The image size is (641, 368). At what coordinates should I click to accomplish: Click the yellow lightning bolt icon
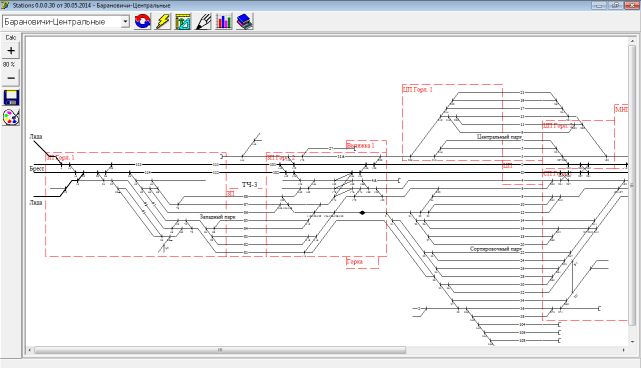[x=163, y=21]
